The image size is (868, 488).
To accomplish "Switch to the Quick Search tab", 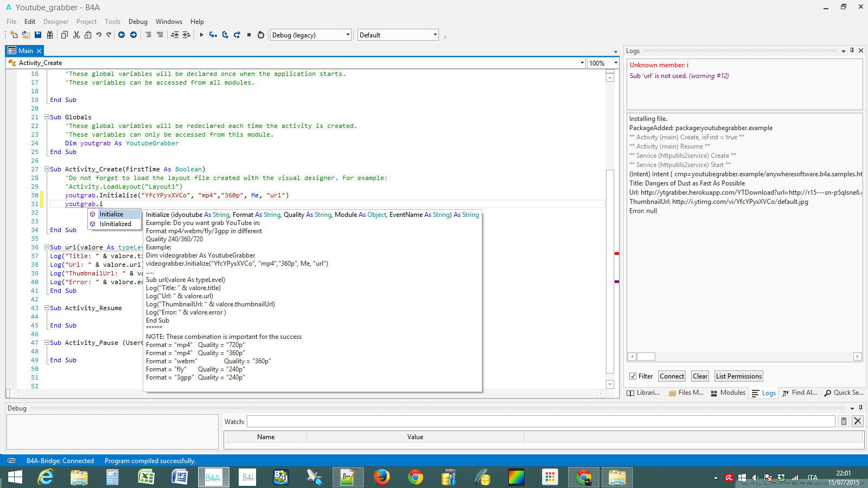I will (x=844, y=393).
